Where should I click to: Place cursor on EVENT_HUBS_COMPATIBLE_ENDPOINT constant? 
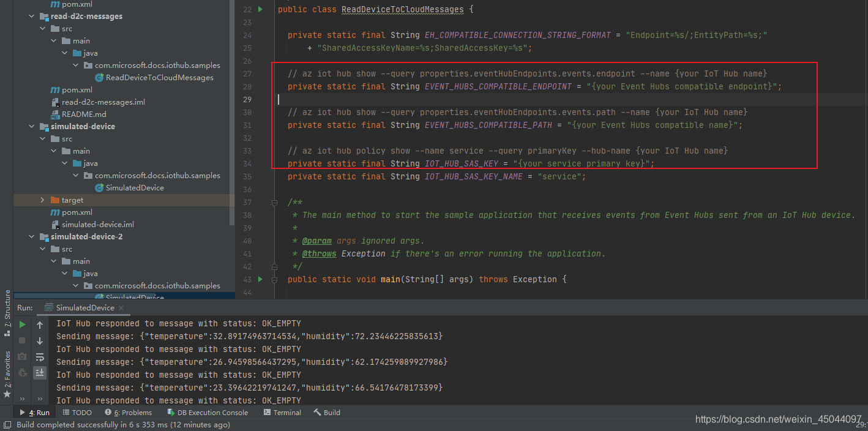point(498,86)
